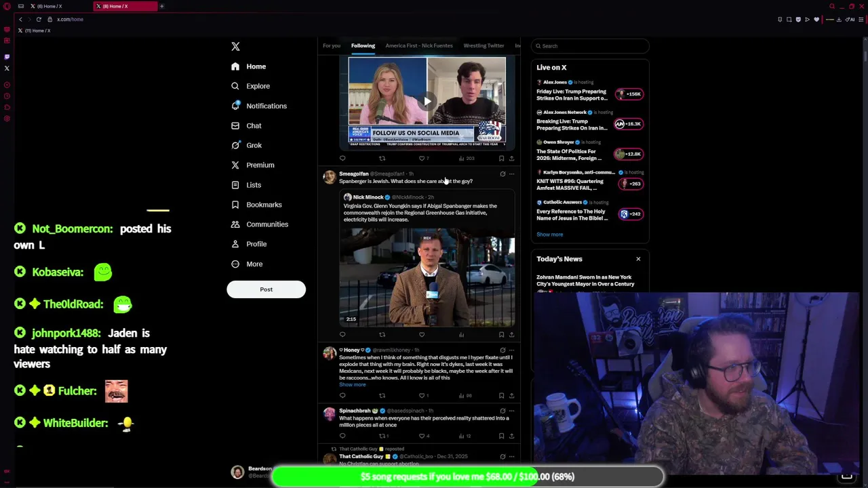The width and height of the screenshot is (868, 488).
Task: Open Profile in the sidebar
Action: click(248, 243)
